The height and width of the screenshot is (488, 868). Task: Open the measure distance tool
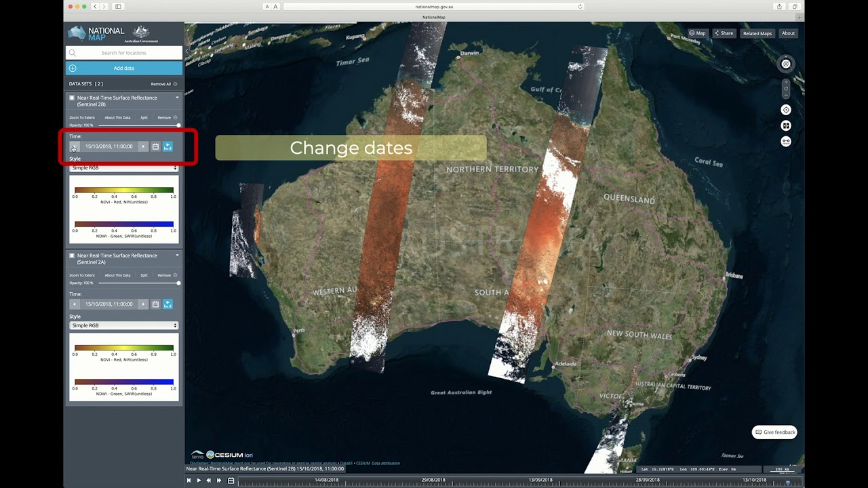tap(786, 142)
